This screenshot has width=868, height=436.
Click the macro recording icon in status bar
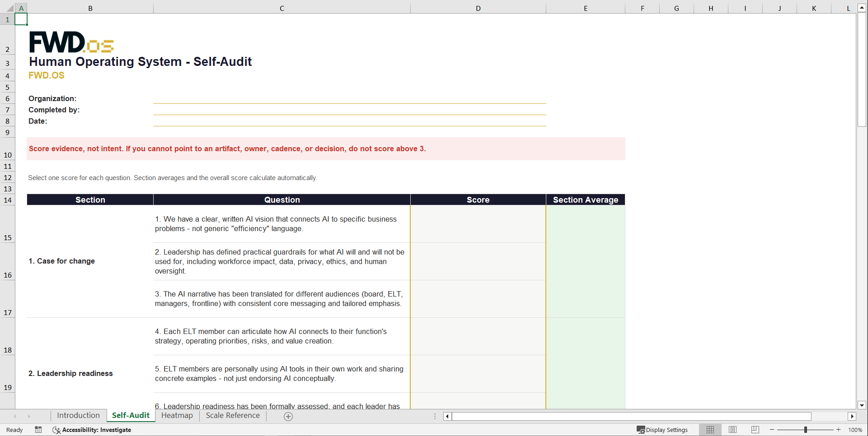[38, 430]
